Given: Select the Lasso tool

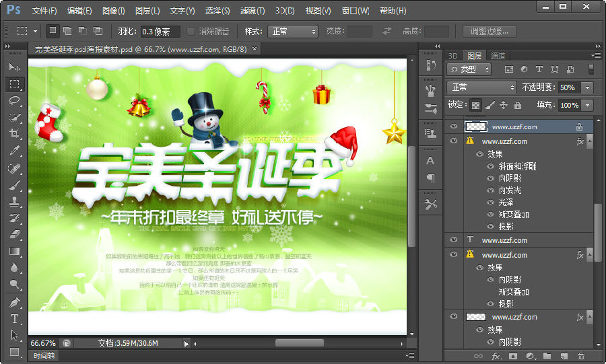Looking at the screenshot, I should pyautogui.click(x=15, y=101).
